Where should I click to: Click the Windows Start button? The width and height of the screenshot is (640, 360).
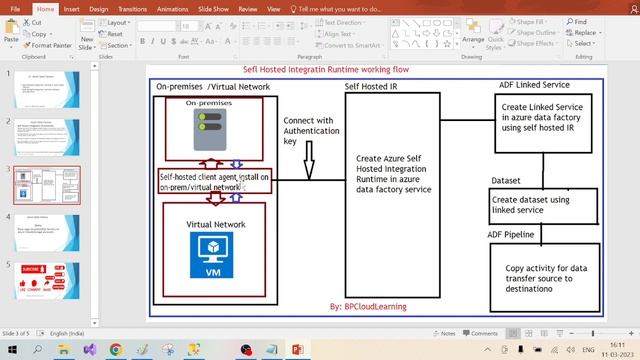[12, 350]
